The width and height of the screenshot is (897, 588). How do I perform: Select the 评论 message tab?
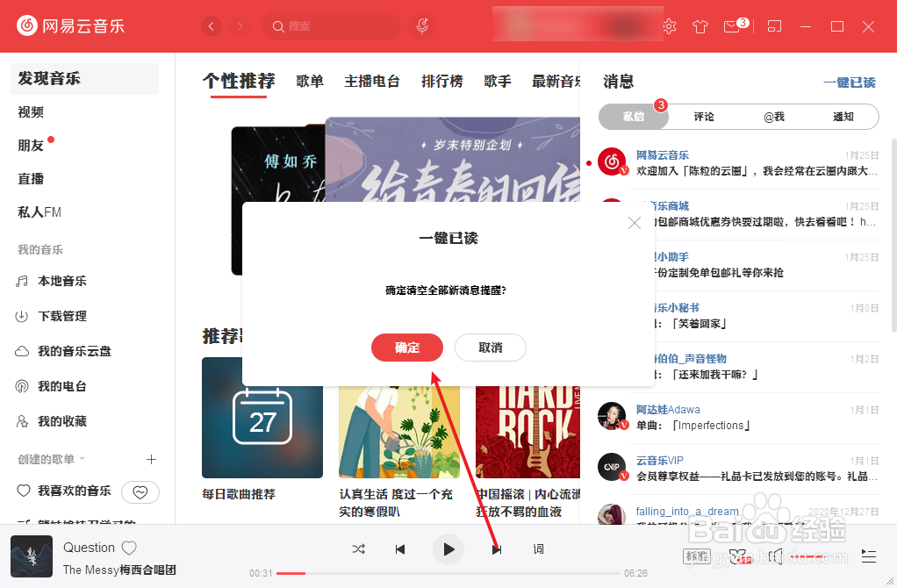pyautogui.click(x=704, y=117)
